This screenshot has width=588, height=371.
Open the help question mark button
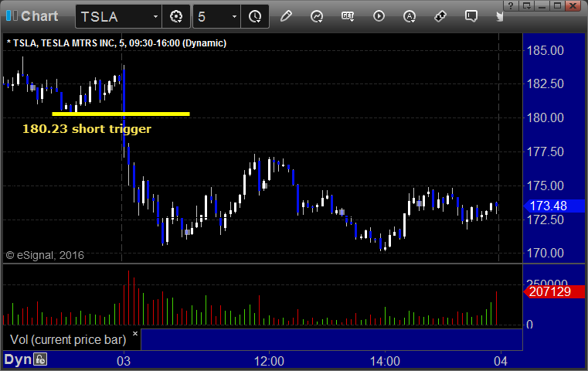511,5
